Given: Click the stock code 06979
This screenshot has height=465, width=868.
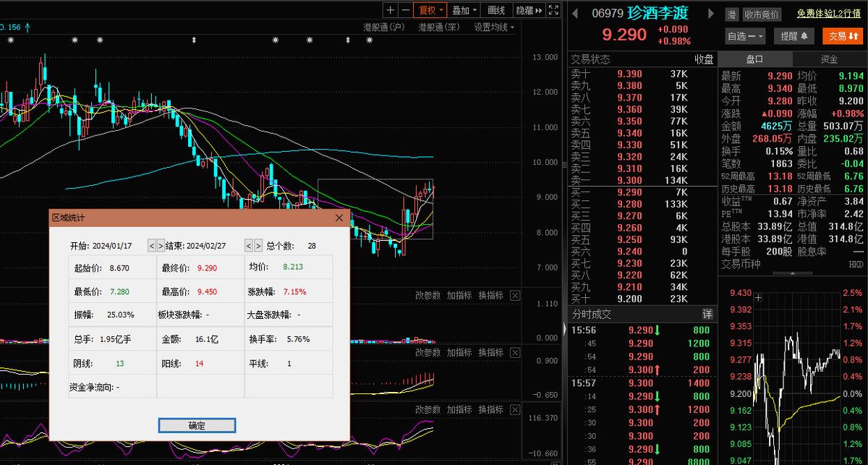Looking at the screenshot, I should point(607,14).
